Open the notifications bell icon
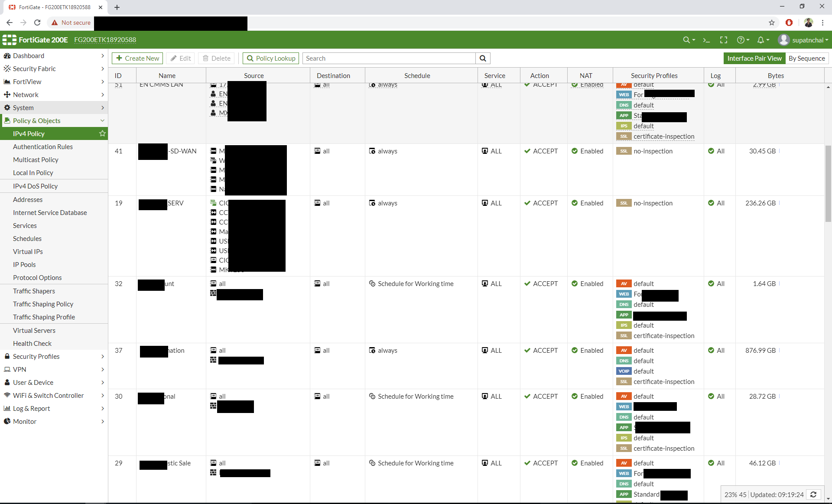 (x=763, y=40)
